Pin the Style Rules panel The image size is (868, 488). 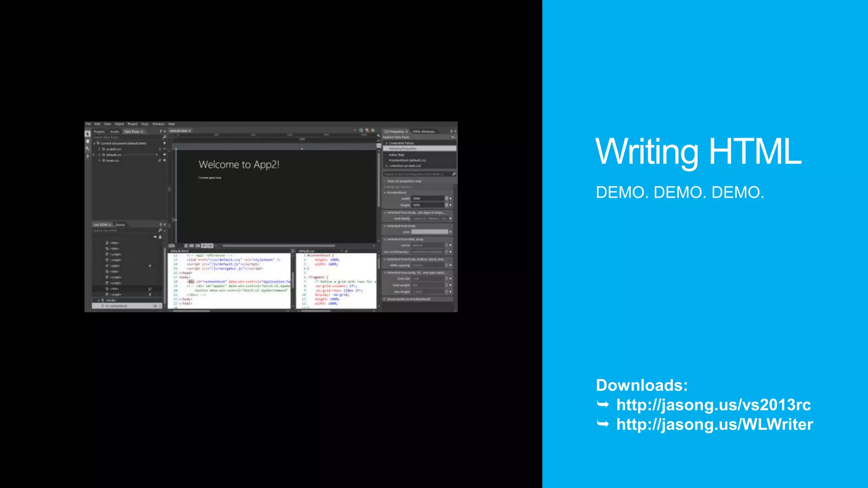coord(161,131)
